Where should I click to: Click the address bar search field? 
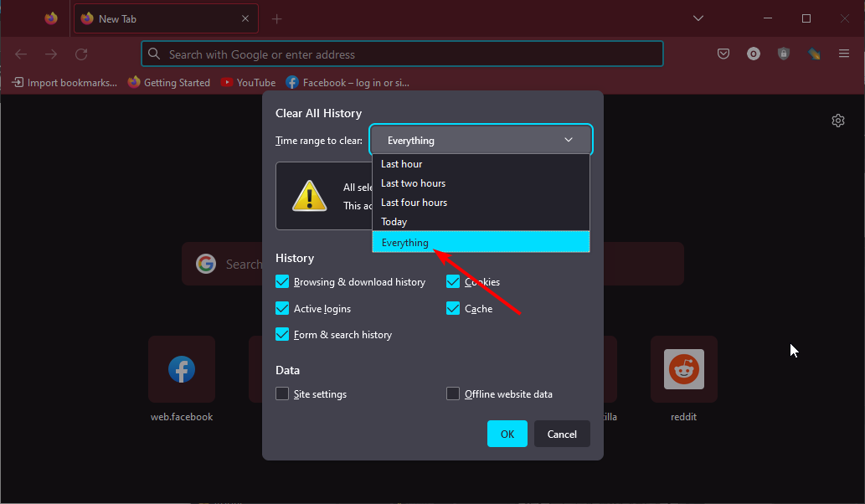[x=402, y=54]
